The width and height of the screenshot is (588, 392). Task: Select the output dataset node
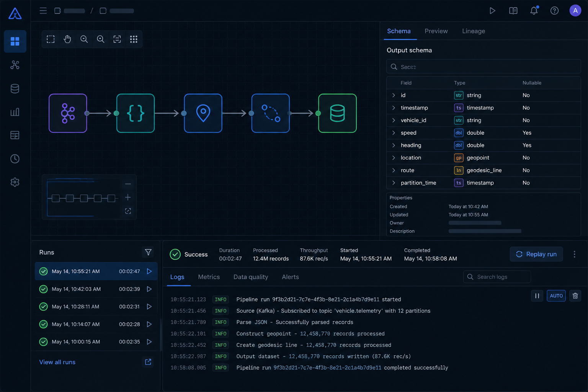[338, 113]
